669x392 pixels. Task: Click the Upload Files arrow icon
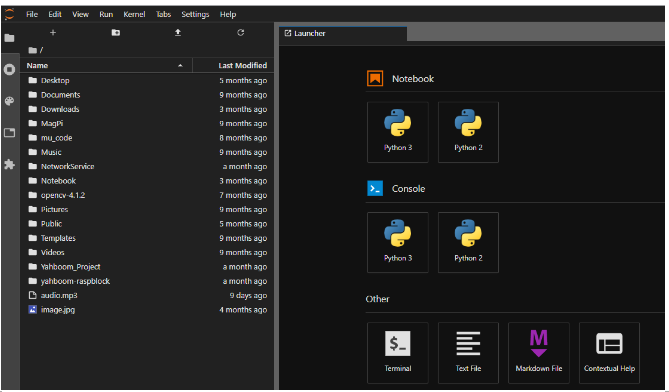click(178, 32)
